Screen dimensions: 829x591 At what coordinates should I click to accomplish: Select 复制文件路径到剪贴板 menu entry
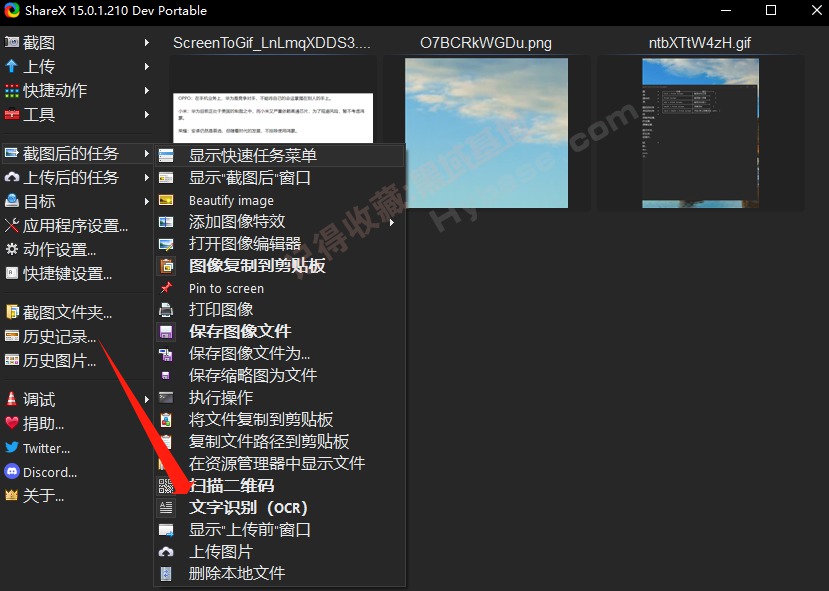pyautogui.click(x=280, y=441)
